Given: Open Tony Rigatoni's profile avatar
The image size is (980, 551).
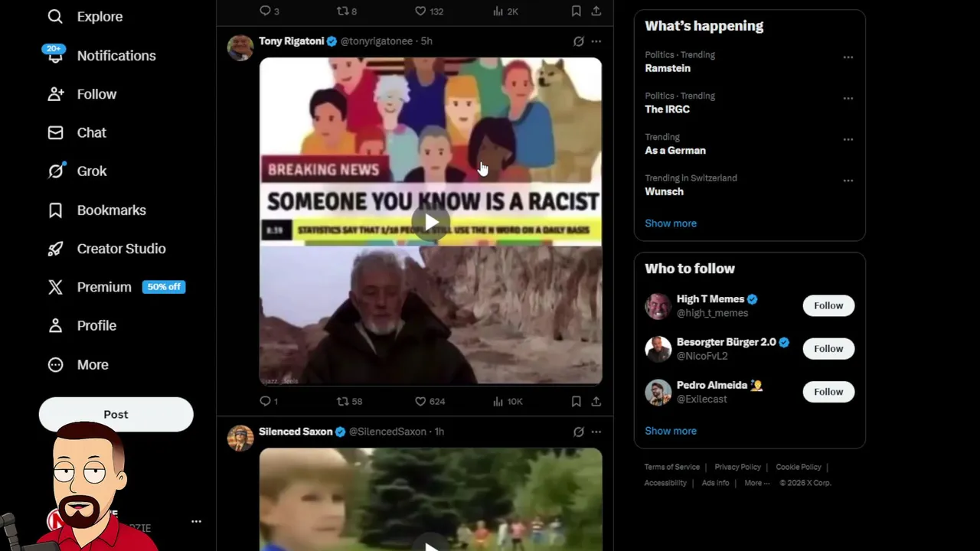Looking at the screenshot, I should pyautogui.click(x=240, y=47).
